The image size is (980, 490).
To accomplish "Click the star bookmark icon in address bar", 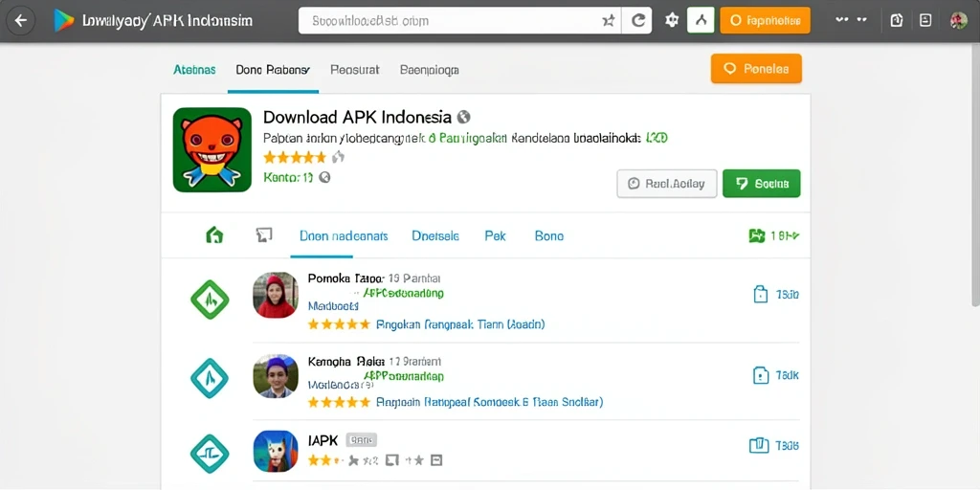I will coord(608,21).
